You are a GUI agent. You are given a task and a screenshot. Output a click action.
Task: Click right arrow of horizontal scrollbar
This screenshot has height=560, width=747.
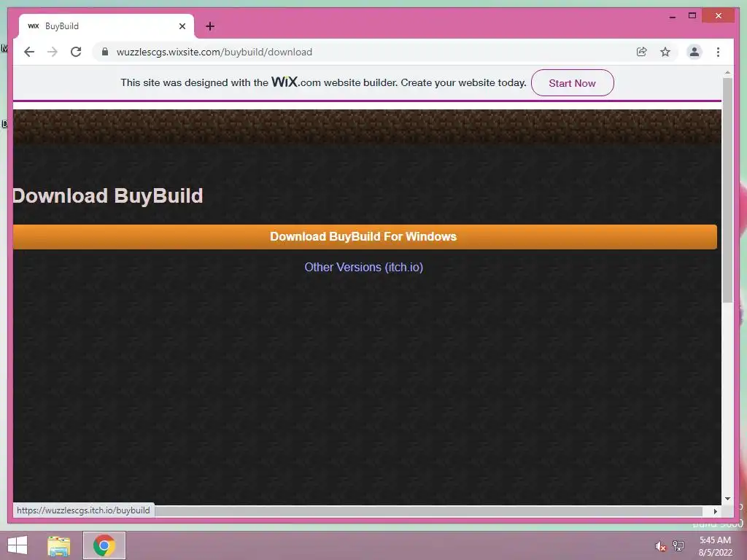point(715,511)
